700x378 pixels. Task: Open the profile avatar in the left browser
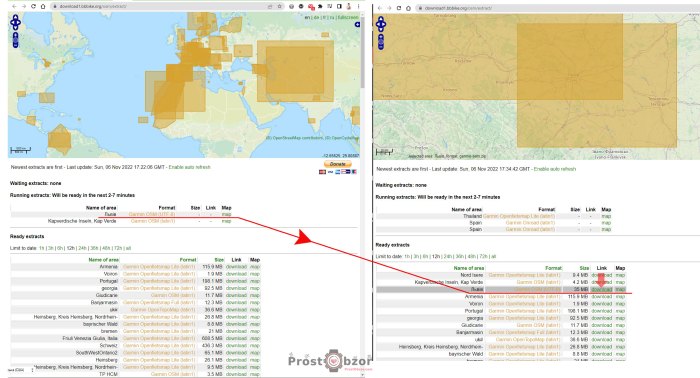point(349,6)
